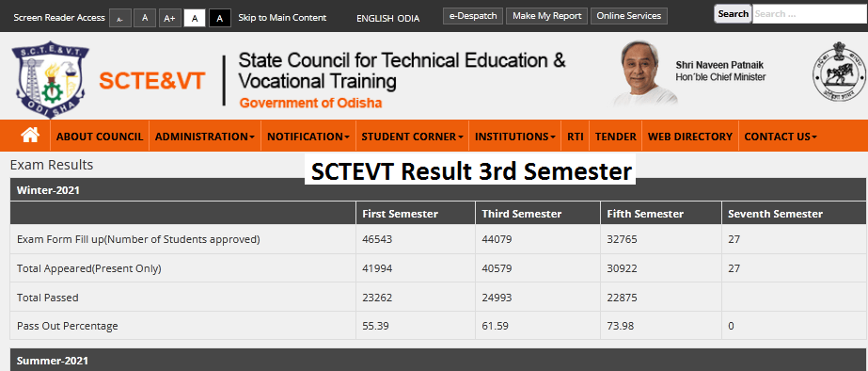Click State Council for Technical Education heading

(402, 71)
